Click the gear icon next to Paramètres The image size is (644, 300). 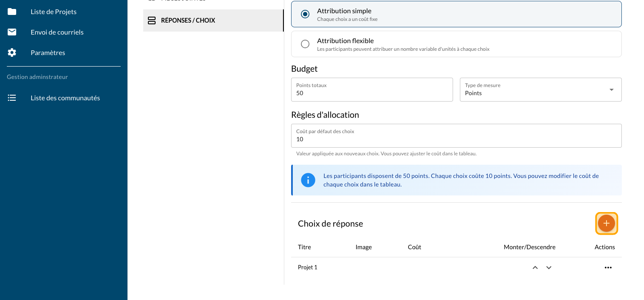pos(12,52)
